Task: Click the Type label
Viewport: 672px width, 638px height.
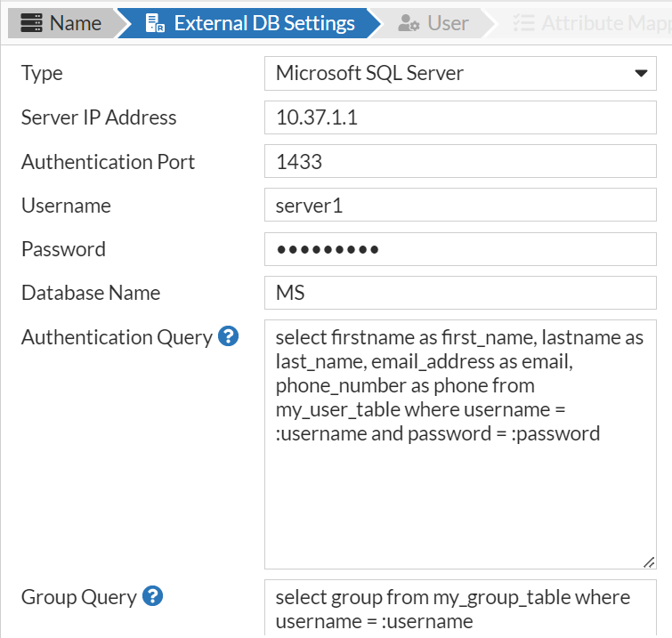Action: click(42, 74)
